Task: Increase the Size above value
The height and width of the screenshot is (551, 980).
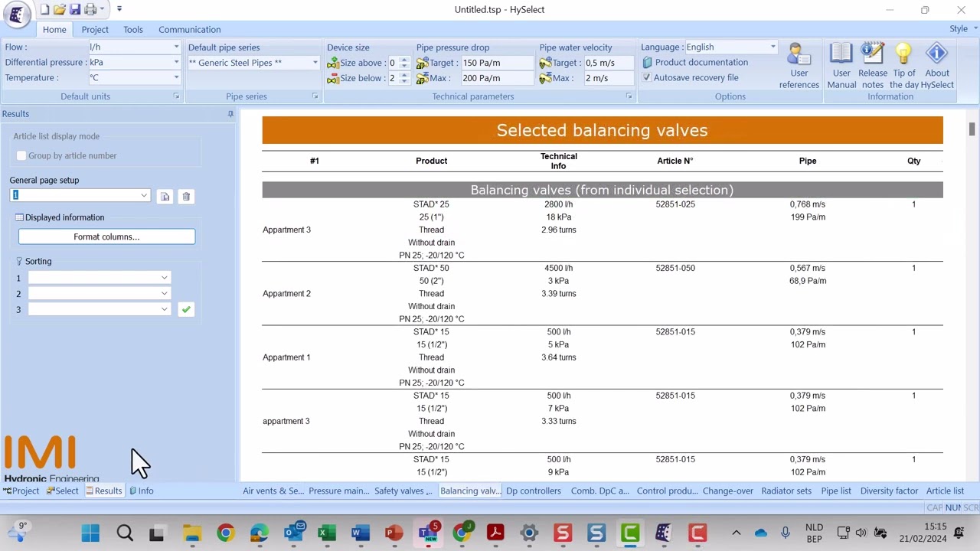Action: coord(404,60)
